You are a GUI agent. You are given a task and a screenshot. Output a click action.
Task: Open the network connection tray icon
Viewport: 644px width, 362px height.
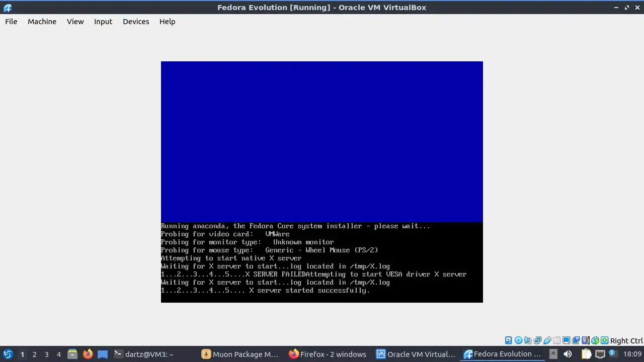600,354
